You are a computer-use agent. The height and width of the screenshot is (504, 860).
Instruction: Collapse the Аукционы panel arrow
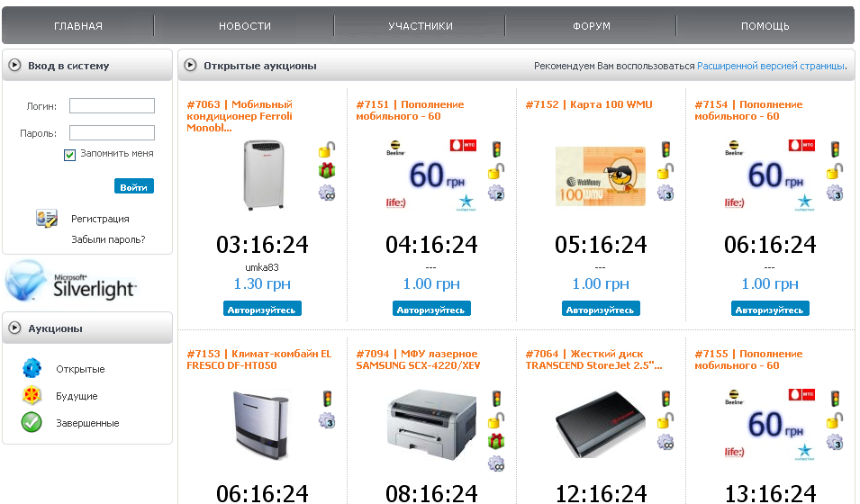14,328
